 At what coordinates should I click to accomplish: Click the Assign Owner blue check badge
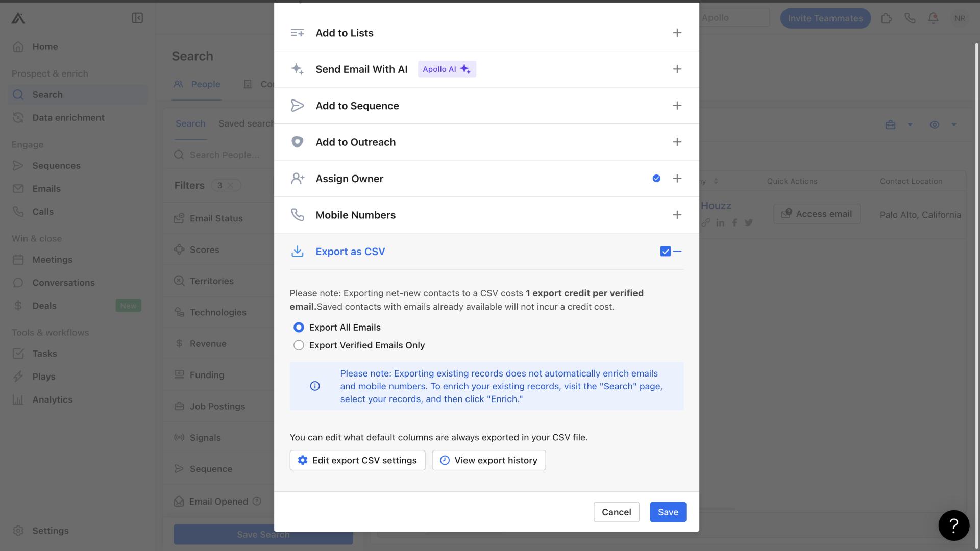tap(656, 179)
